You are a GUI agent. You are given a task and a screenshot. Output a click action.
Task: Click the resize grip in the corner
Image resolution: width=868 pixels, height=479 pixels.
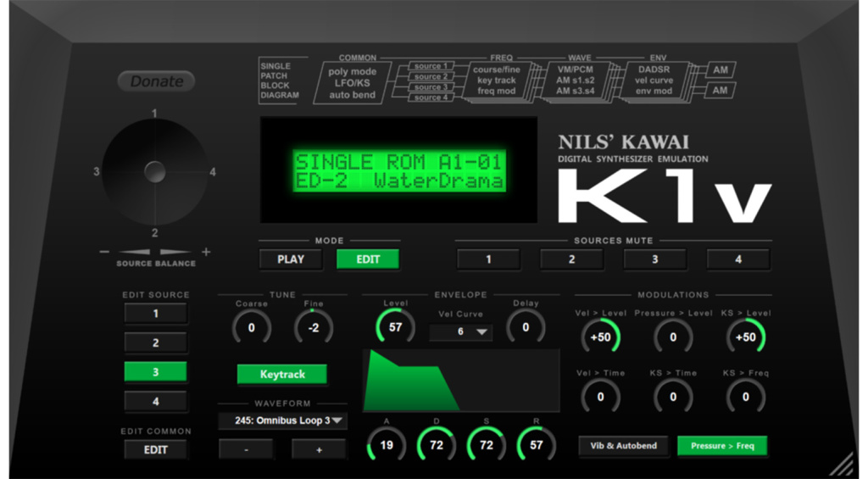click(x=842, y=464)
